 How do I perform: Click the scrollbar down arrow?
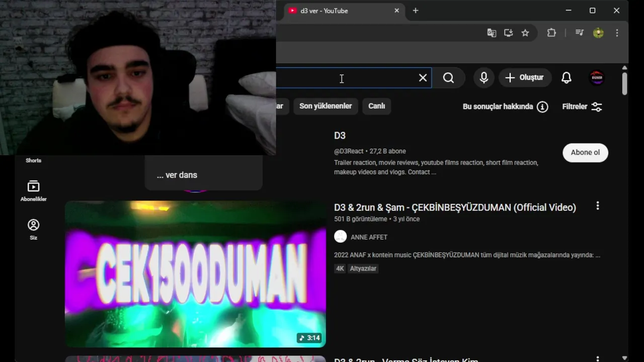coord(624,358)
